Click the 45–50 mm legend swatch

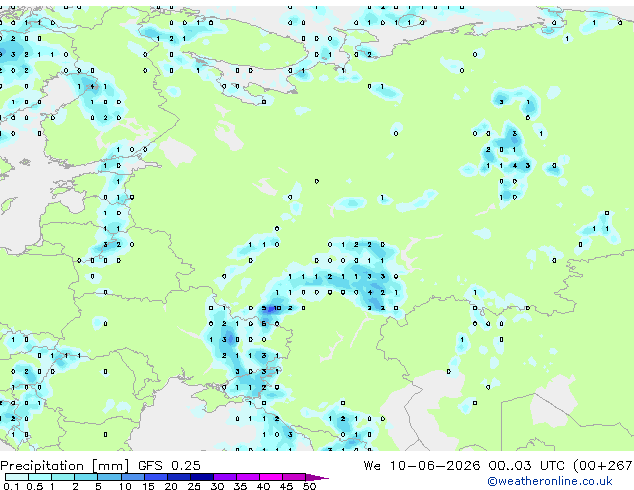pyautogui.click(x=294, y=477)
